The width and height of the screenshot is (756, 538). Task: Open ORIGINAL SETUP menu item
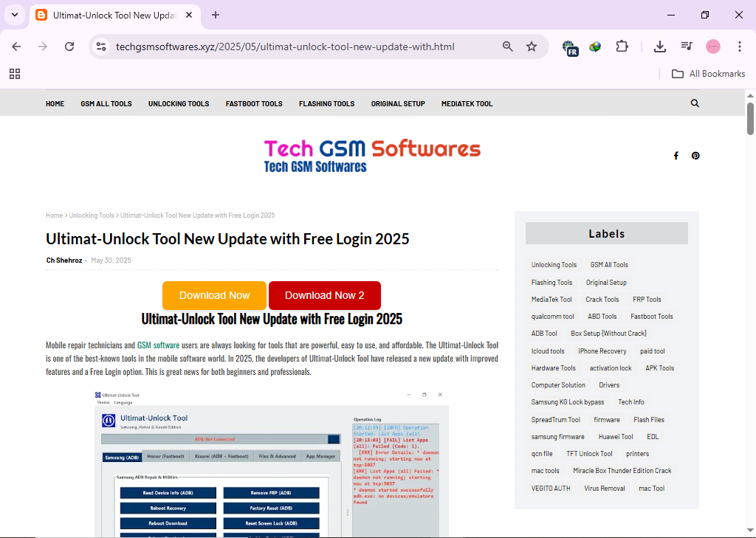tap(398, 103)
